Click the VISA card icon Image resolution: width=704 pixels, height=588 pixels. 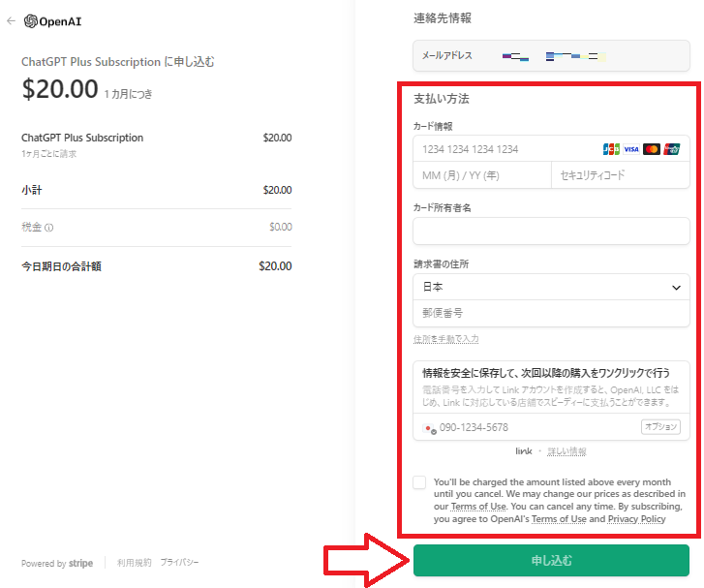point(631,149)
